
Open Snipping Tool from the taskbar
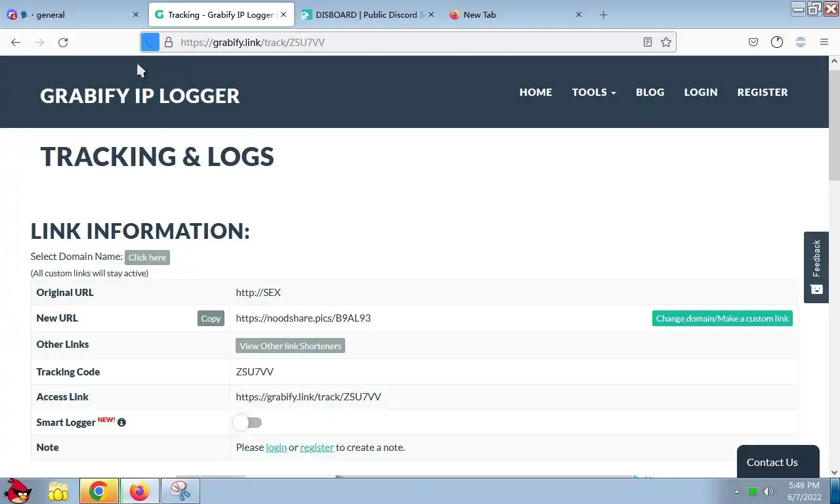pos(180,491)
